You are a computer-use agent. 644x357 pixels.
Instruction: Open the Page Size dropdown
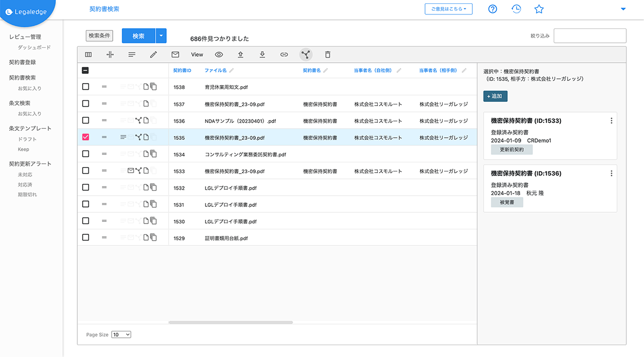(121, 334)
